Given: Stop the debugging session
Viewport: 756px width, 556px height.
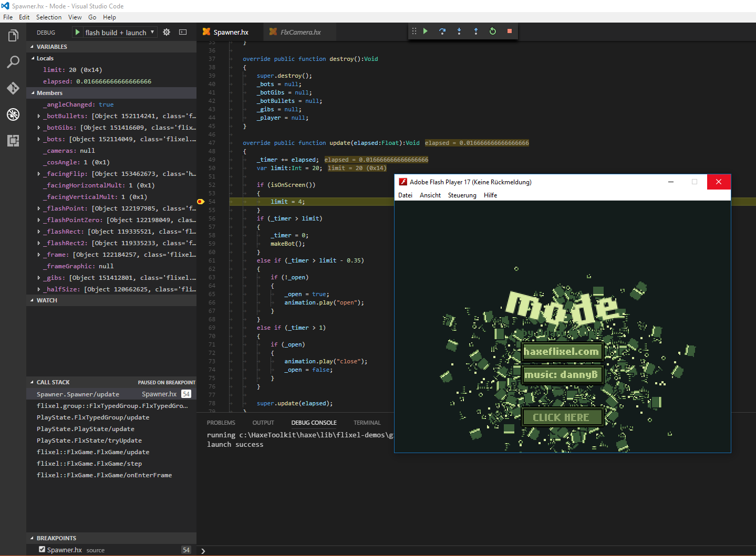Looking at the screenshot, I should coord(510,32).
